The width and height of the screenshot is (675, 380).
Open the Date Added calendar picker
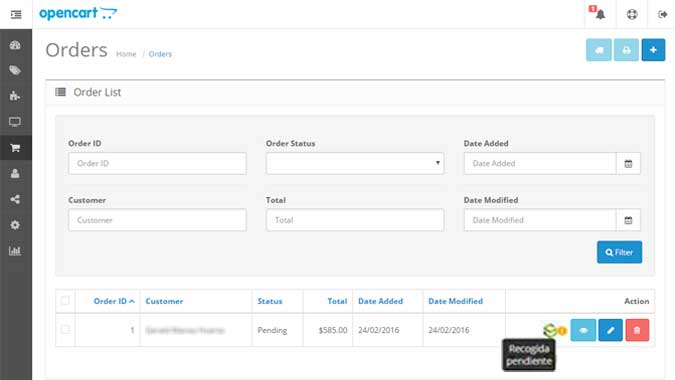point(628,164)
